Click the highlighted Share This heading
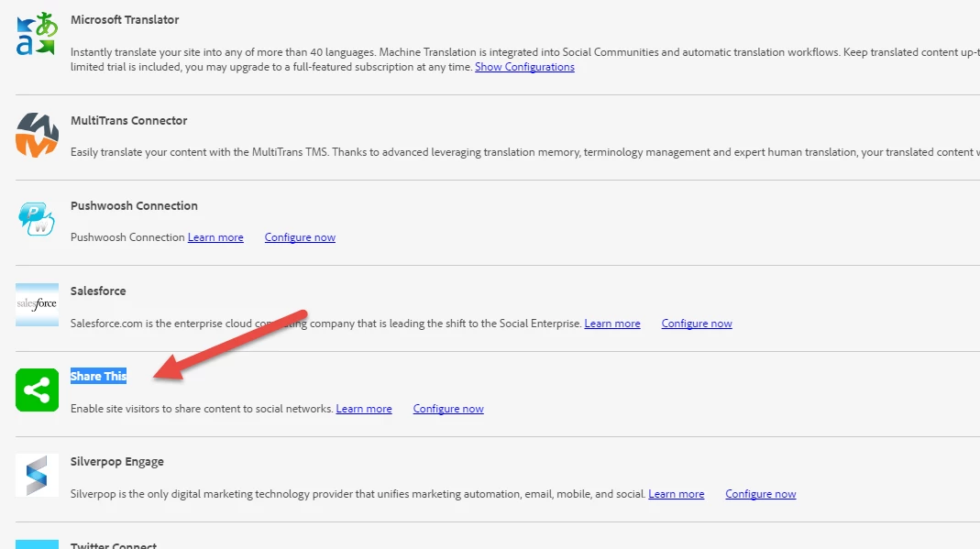The image size is (980, 549). tap(98, 376)
